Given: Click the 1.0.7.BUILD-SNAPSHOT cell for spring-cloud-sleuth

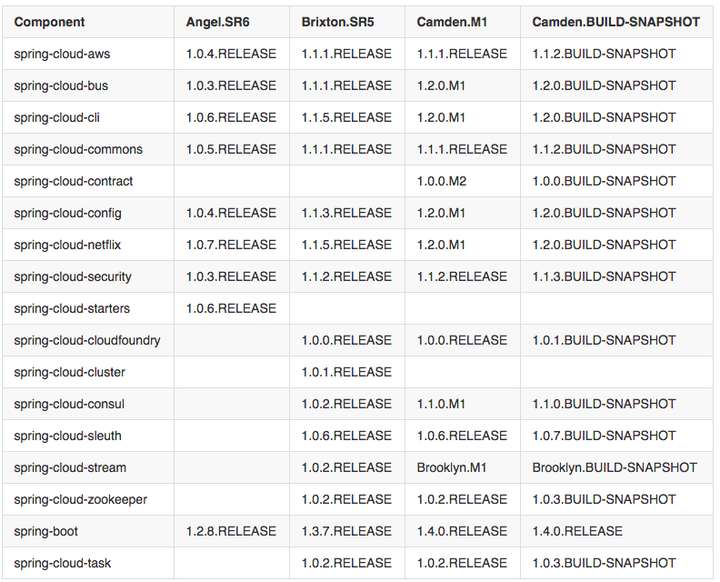Looking at the screenshot, I should coord(604,435).
